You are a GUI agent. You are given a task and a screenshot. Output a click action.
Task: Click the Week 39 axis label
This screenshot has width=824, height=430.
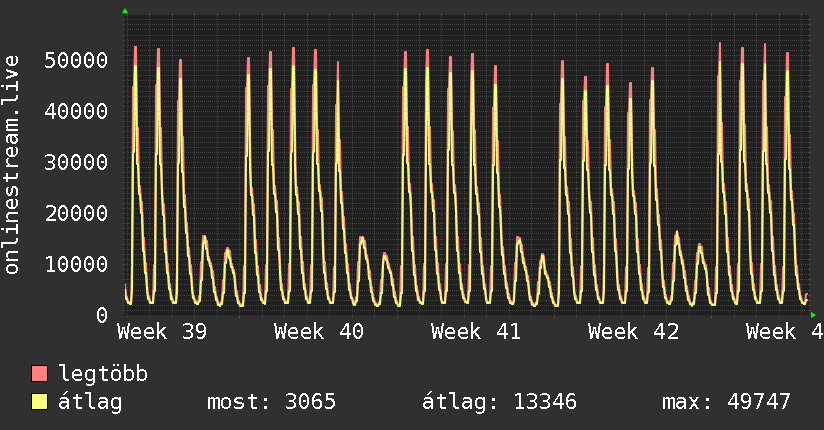point(162,332)
